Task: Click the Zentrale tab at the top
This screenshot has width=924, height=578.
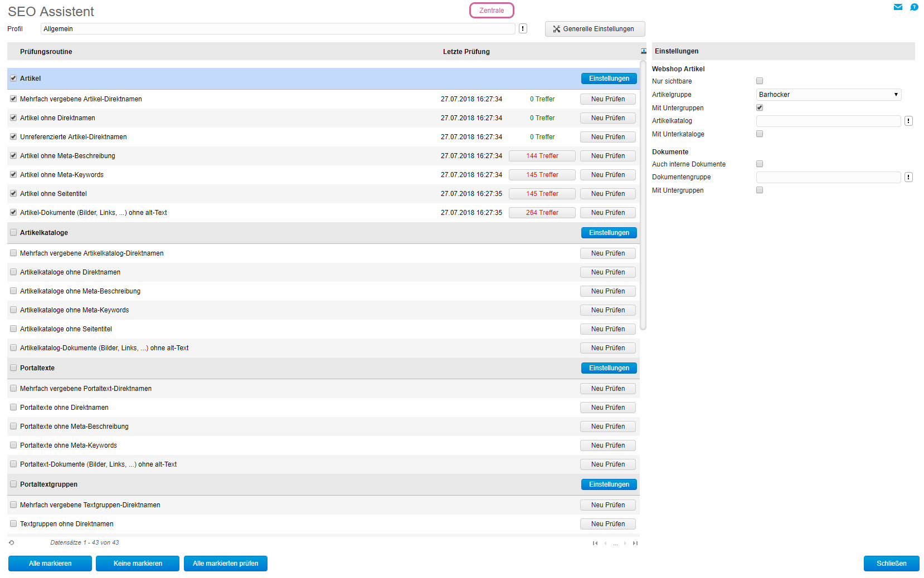Action: [x=492, y=11]
